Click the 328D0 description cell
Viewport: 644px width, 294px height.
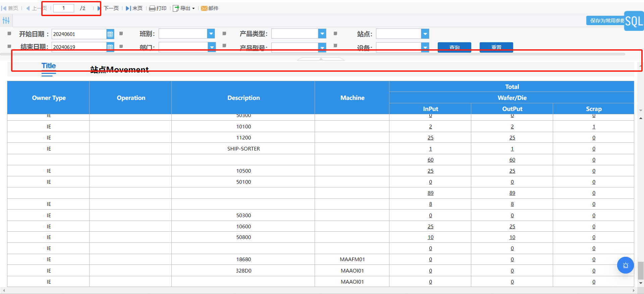244,271
